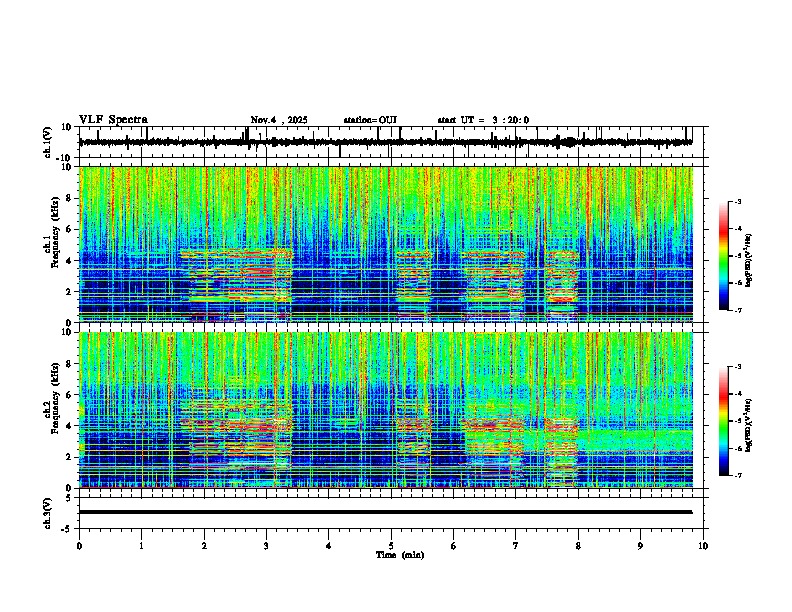Click the "Time (min)" axis label
Viewport: 792px width, 612px height.
click(400, 555)
